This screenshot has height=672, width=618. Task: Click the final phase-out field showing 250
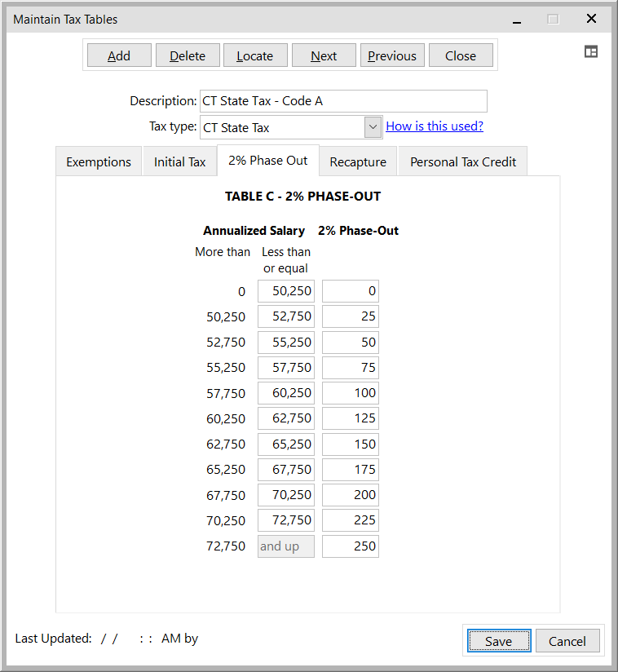[351, 546]
